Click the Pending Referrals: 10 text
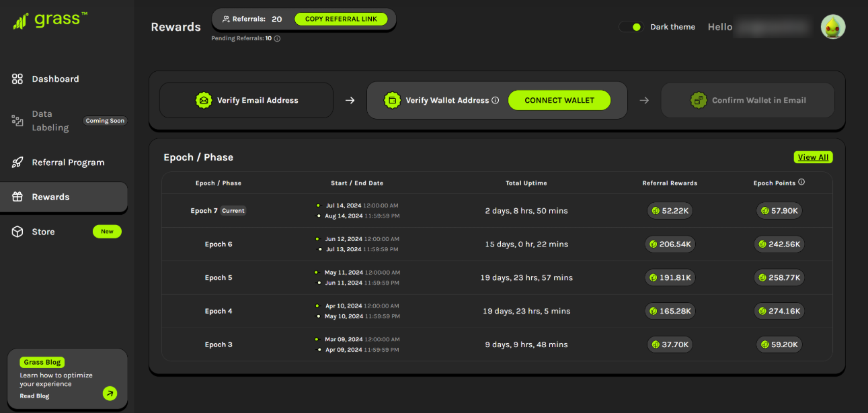Image resolution: width=868 pixels, height=413 pixels. pos(241,38)
